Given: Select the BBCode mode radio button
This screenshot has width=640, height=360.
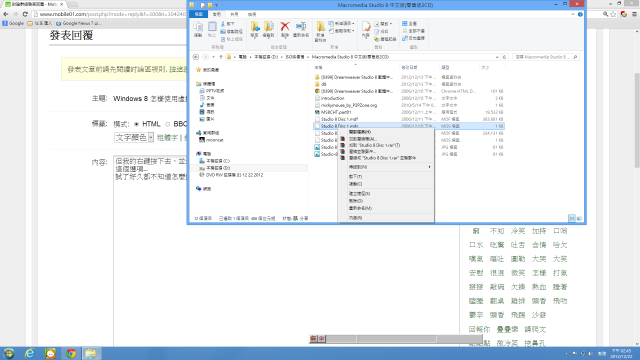Looking at the screenshot, I should [167, 124].
